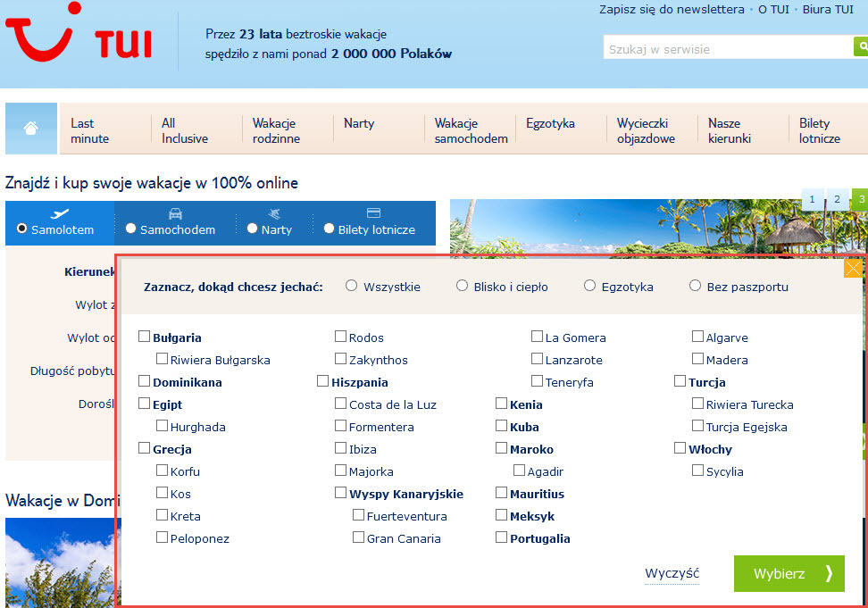
Task: Open the Wakacje samochodem menu
Action: pyautogui.click(x=472, y=130)
